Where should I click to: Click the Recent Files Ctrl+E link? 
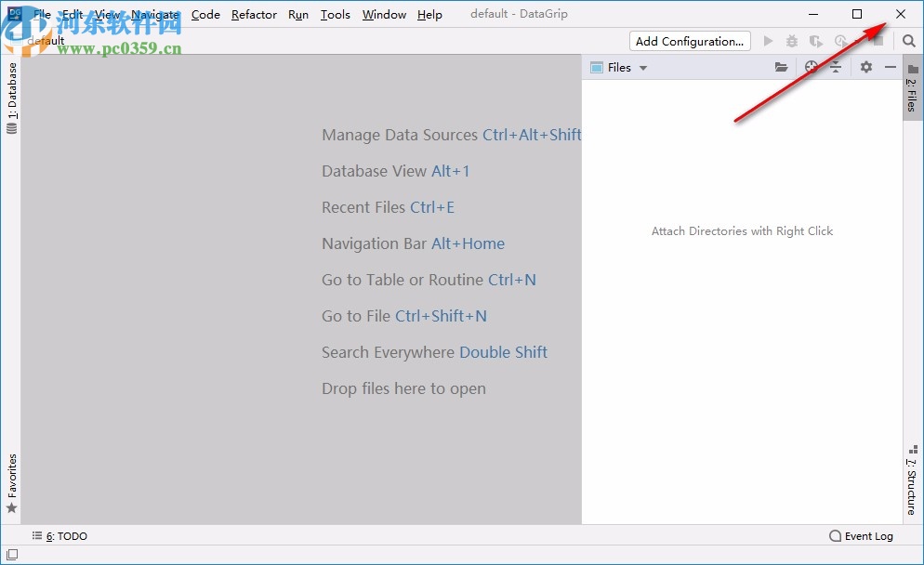[432, 207]
